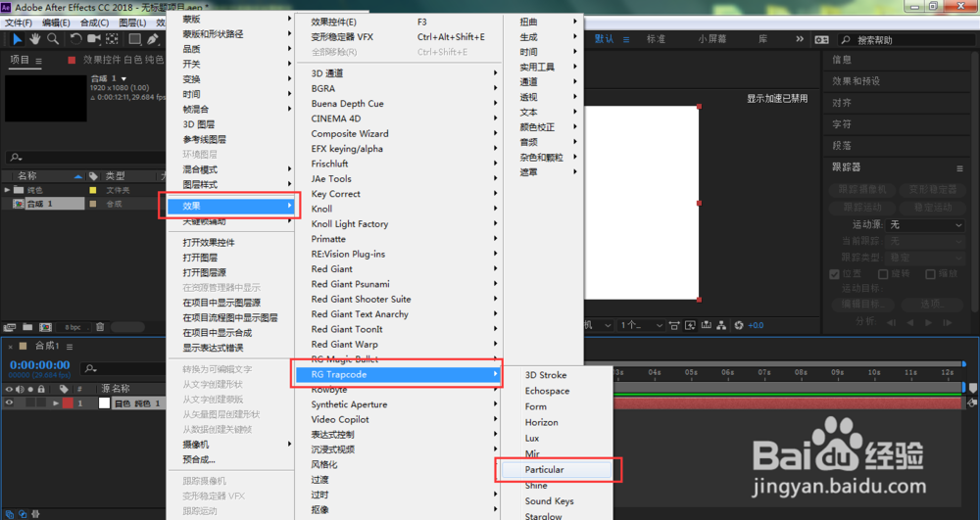Select 预合成... in layer menu
The image size is (980, 520).
(x=232, y=459)
